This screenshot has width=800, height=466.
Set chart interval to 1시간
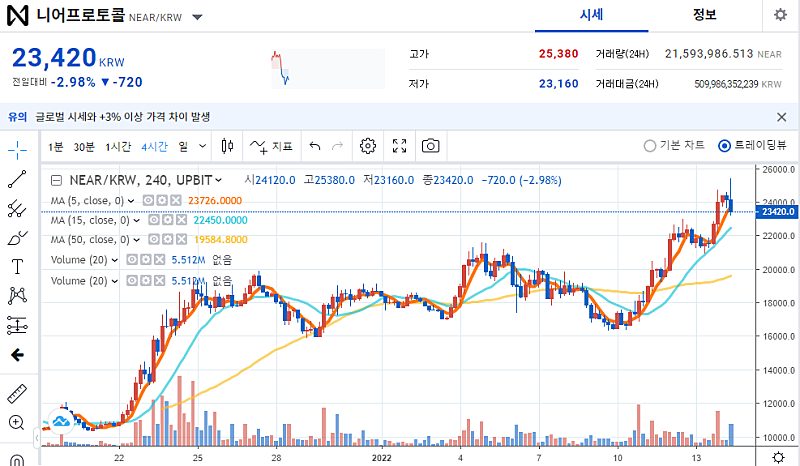pos(118,147)
